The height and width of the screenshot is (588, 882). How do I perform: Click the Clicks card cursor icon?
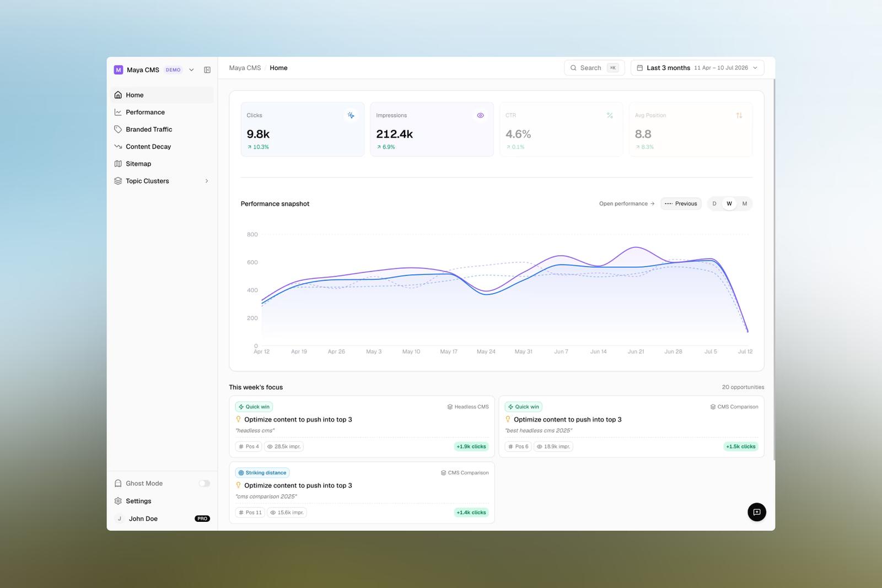(351, 115)
